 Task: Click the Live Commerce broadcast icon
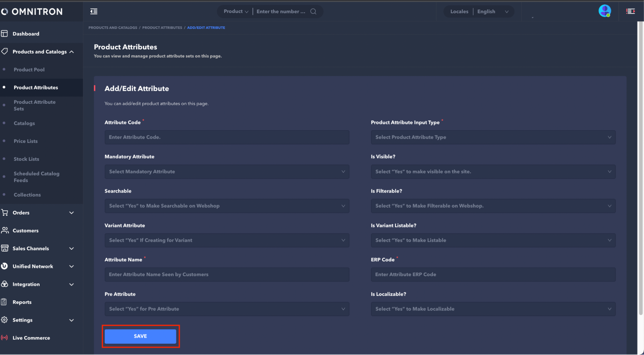5,338
